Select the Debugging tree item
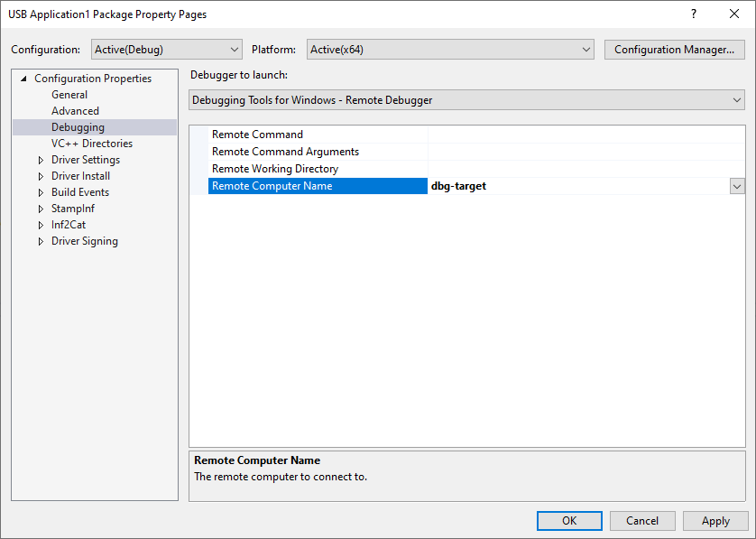Viewport: 756px width, 539px height. click(78, 126)
